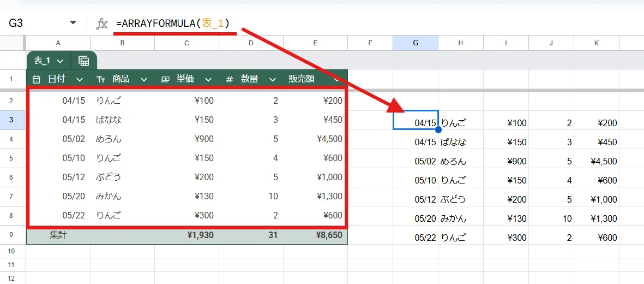The height and width of the screenshot is (284, 644).
Task: Open the 数量 column dropdown
Action: pos(273,79)
